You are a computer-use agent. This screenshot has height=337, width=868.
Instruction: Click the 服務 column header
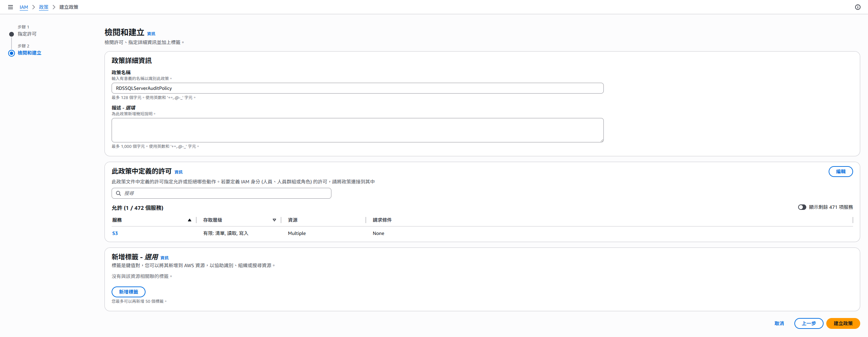(x=117, y=220)
